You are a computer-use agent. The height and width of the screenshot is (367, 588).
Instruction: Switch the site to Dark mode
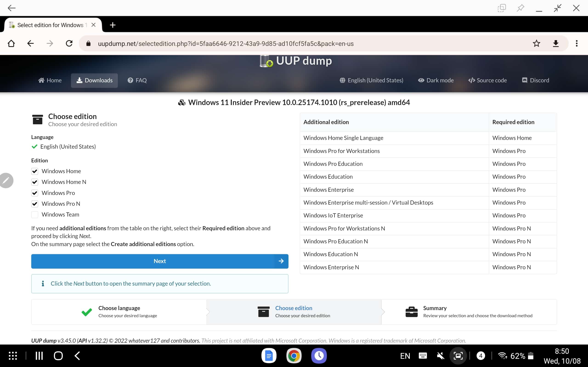[436, 80]
